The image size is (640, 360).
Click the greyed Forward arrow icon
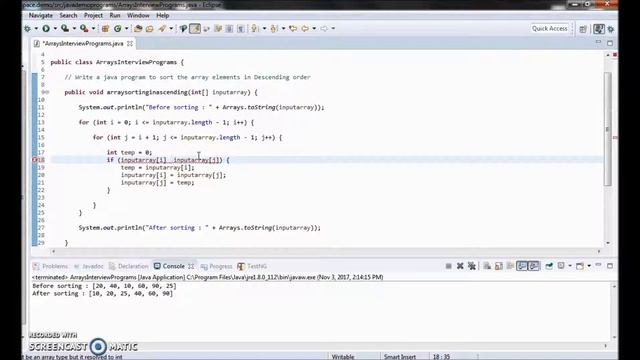pos(324,29)
